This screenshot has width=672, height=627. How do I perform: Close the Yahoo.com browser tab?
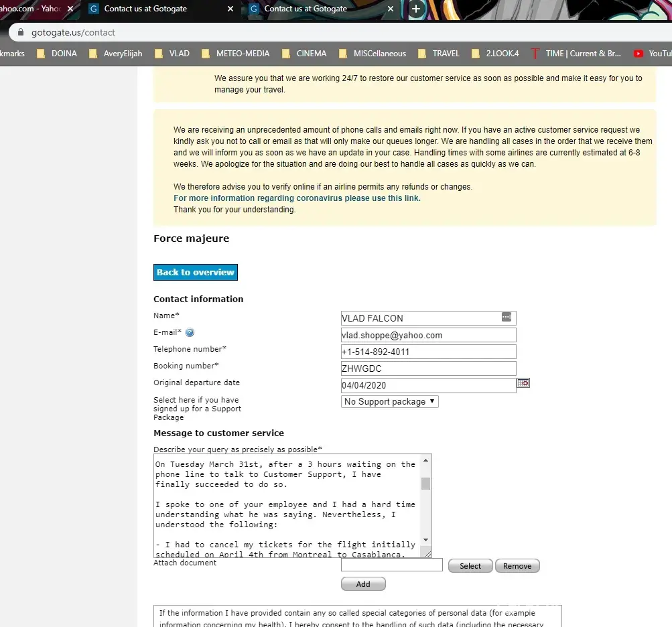pyautogui.click(x=70, y=9)
